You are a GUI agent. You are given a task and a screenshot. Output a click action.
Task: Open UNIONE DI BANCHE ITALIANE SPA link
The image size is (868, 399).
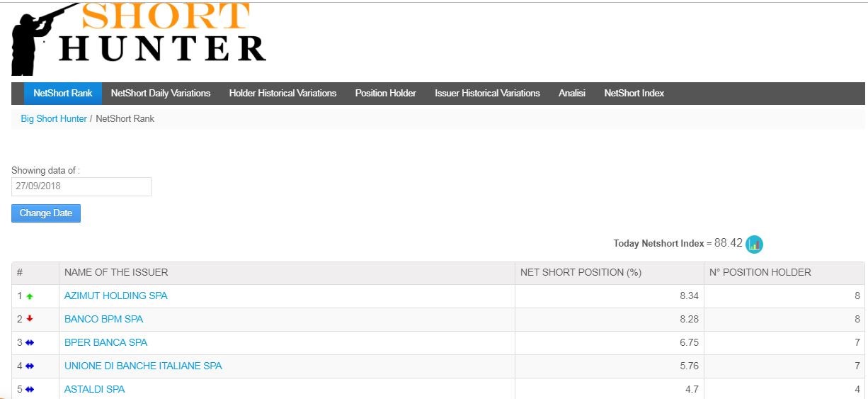coord(143,366)
